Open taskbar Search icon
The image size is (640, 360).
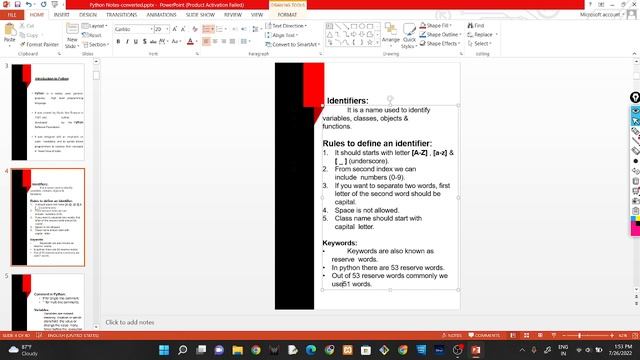pyautogui.click(x=182, y=350)
